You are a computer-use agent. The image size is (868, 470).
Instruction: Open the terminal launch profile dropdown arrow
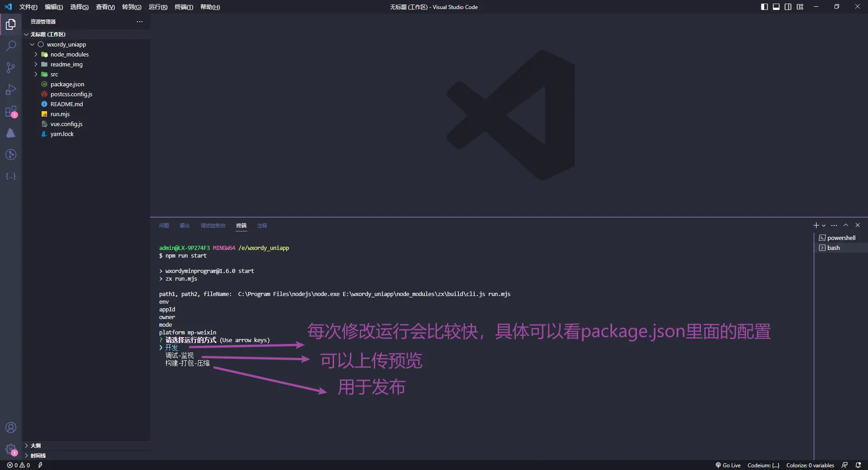pyautogui.click(x=824, y=225)
